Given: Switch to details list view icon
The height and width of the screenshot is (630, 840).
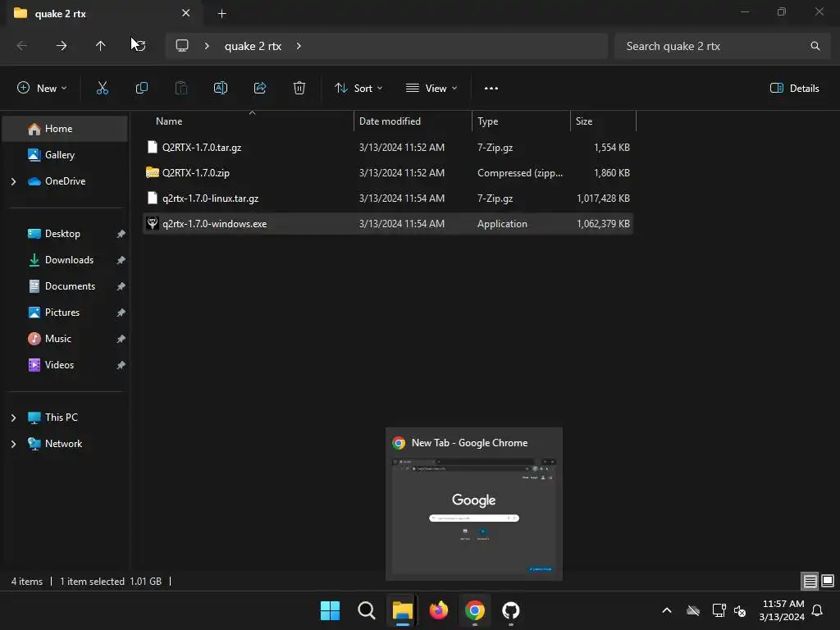Looking at the screenshot, I should click(x=810, y=581).
